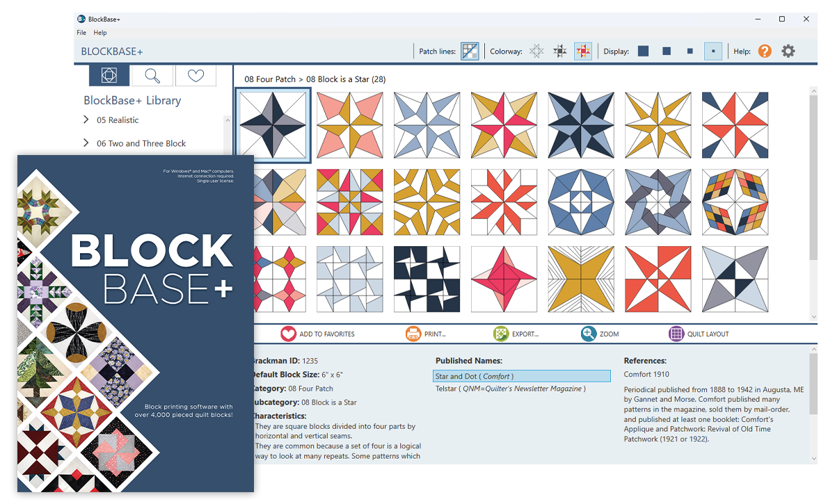Choose the second-smallest block display size

690,51
